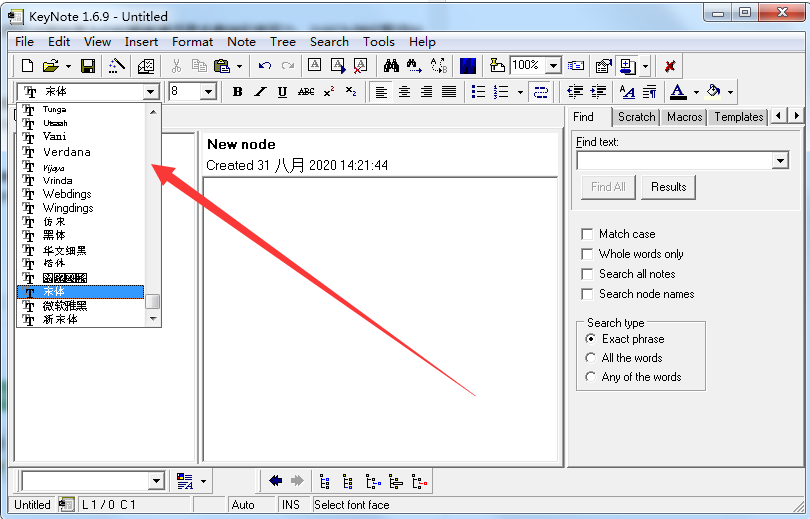Viewport: 810px width, 519px height.
Task: Open the Tools menu
Action: [x=379, y=42]
